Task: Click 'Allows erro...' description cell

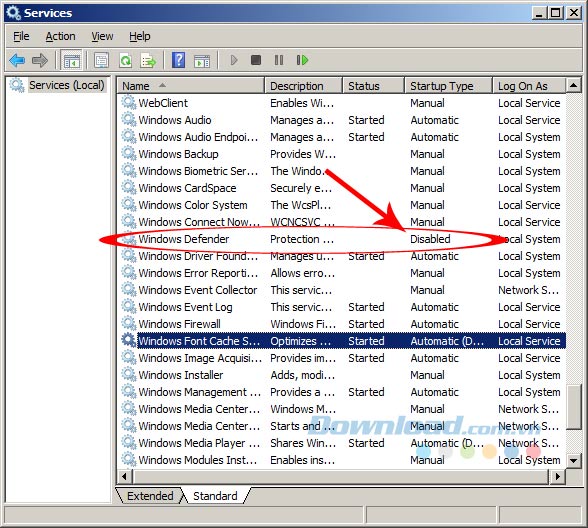Action: tap(303, 273)
